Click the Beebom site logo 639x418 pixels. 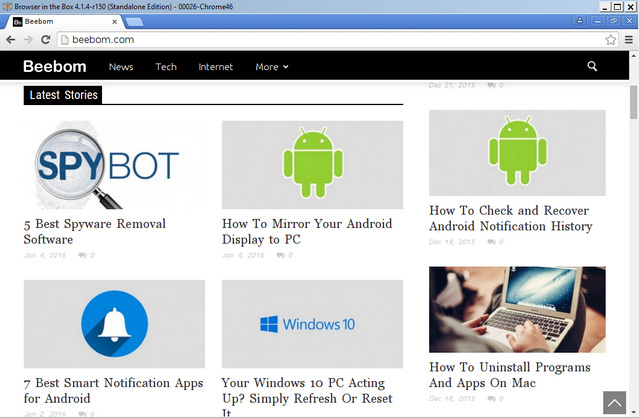coord(55,66)
